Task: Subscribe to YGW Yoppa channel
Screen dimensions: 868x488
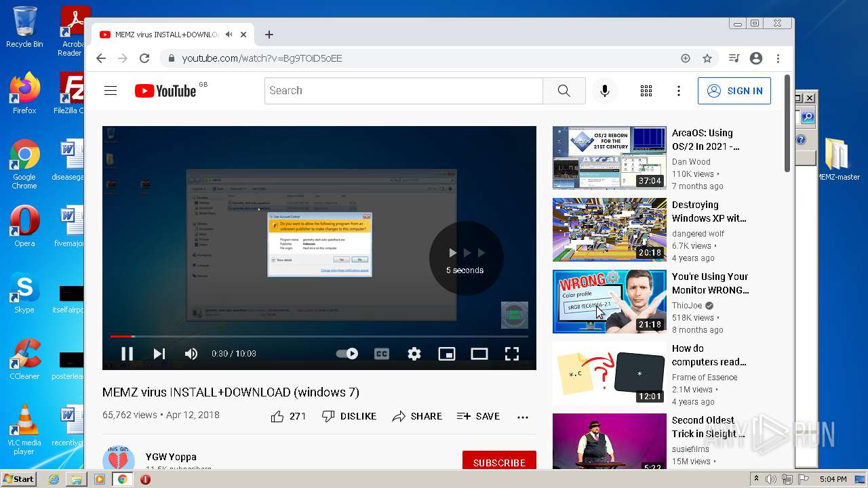Action: pos(499,461)
